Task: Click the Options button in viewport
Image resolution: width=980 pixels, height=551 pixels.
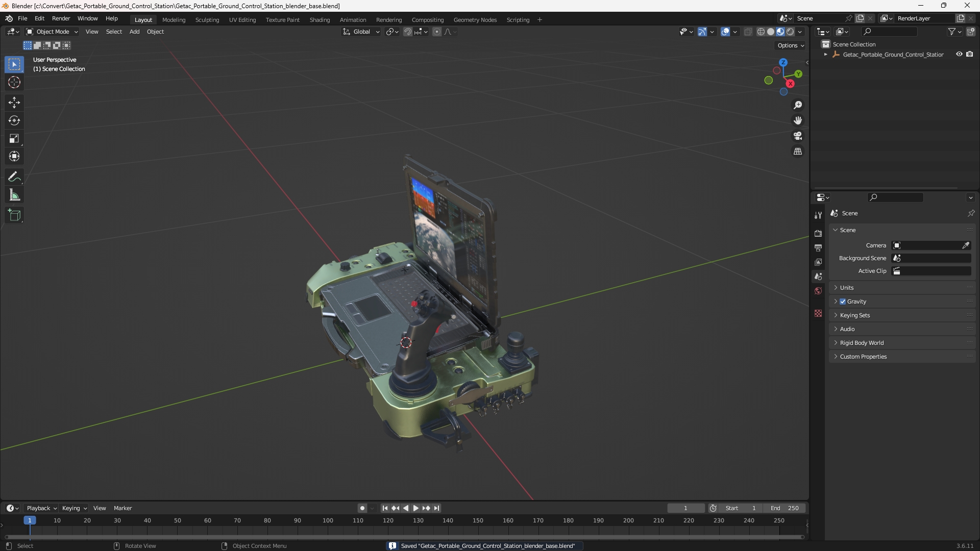Action: pos(791,45)
